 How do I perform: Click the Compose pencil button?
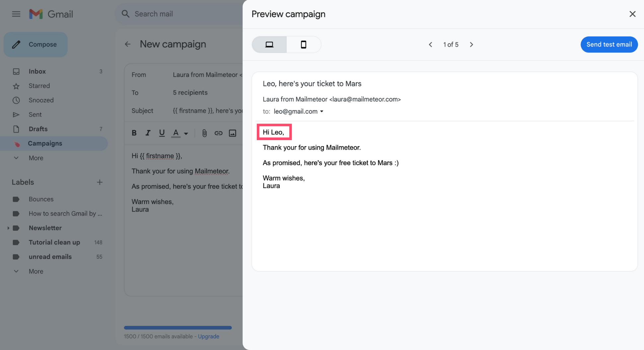point(36,44)
